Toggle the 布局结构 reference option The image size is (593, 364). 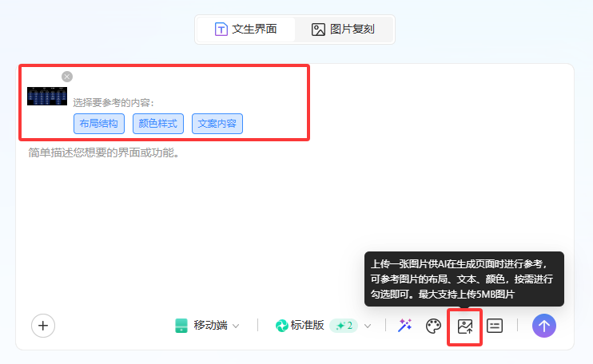[x=99, y=124]
